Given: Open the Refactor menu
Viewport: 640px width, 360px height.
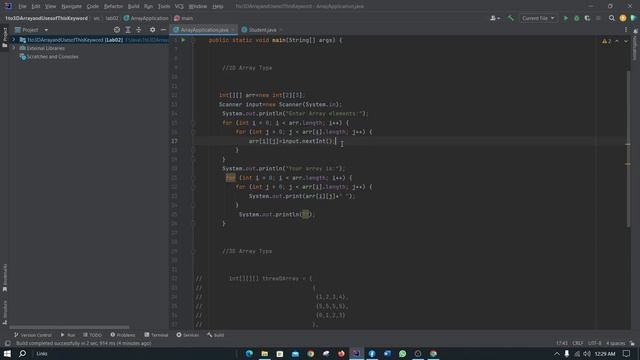Looking at the screenshot, I should click(x=113, y=7).
